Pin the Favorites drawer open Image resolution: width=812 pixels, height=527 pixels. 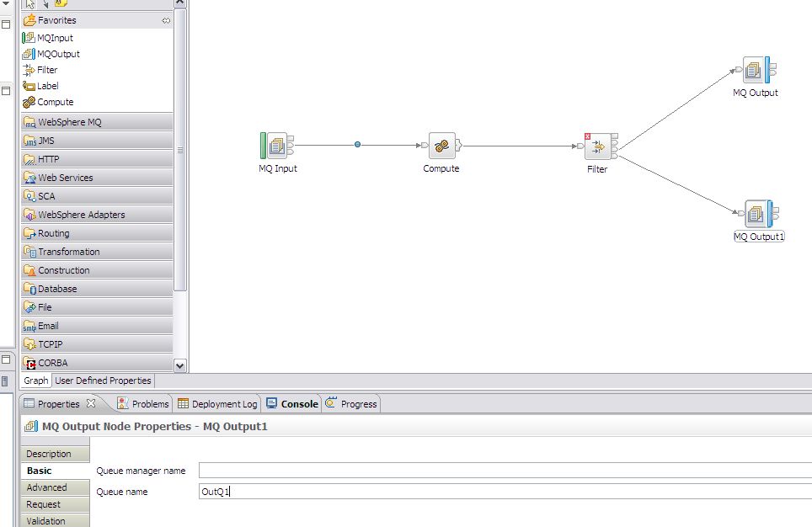click(x=166, y=21)
